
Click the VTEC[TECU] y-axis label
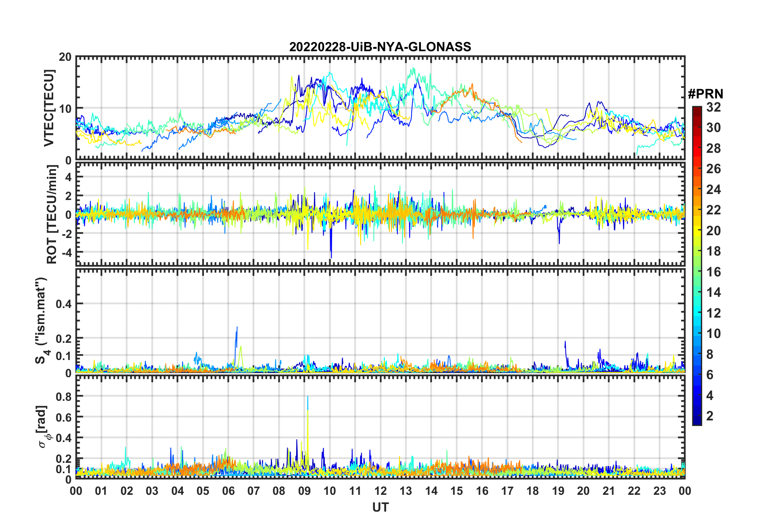point(49,108)
